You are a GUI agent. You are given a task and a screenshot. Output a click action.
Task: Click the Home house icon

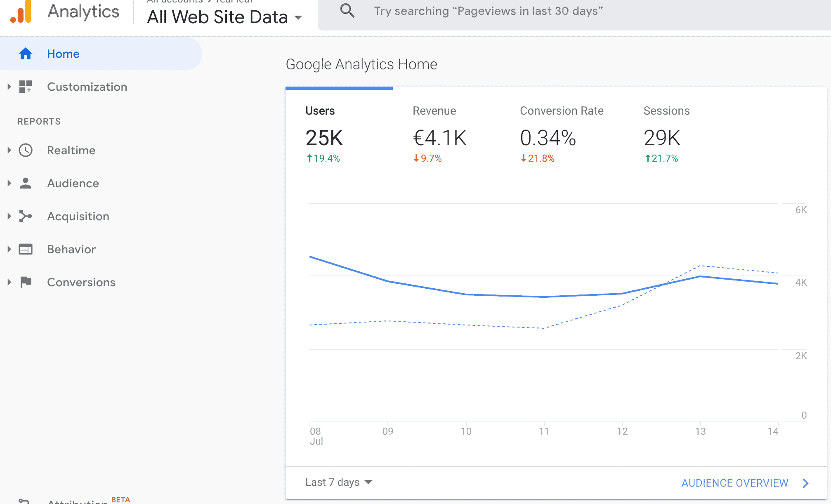(26, 54)
